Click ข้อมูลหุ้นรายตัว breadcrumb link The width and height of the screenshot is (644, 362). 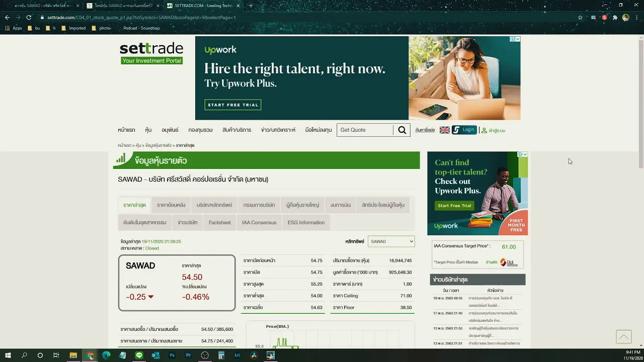(x=158, y=145)
